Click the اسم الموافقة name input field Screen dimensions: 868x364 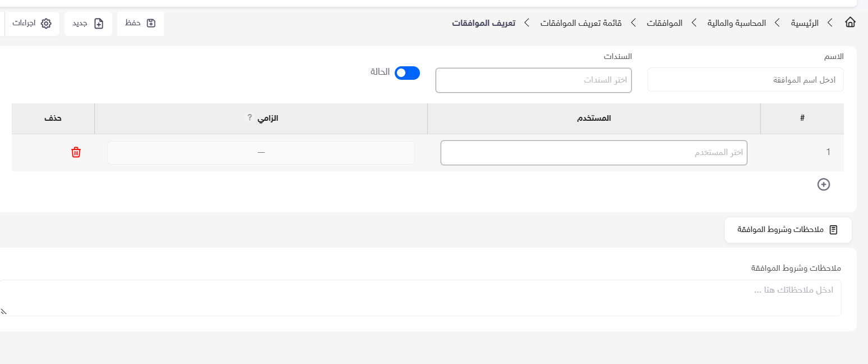pyautogui.click(x=745, y=80)
